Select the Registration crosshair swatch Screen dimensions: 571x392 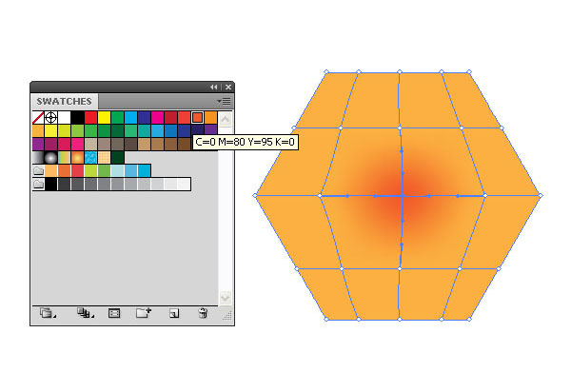(x=51, y=118)
